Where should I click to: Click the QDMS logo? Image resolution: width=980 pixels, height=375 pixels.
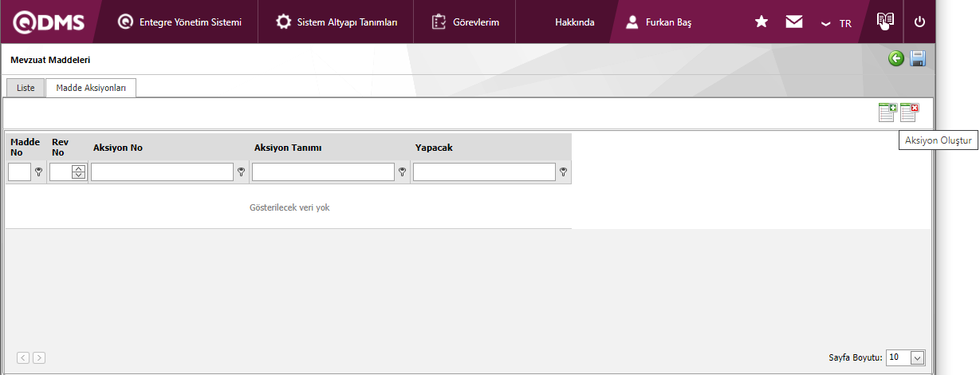click(47, 22)
